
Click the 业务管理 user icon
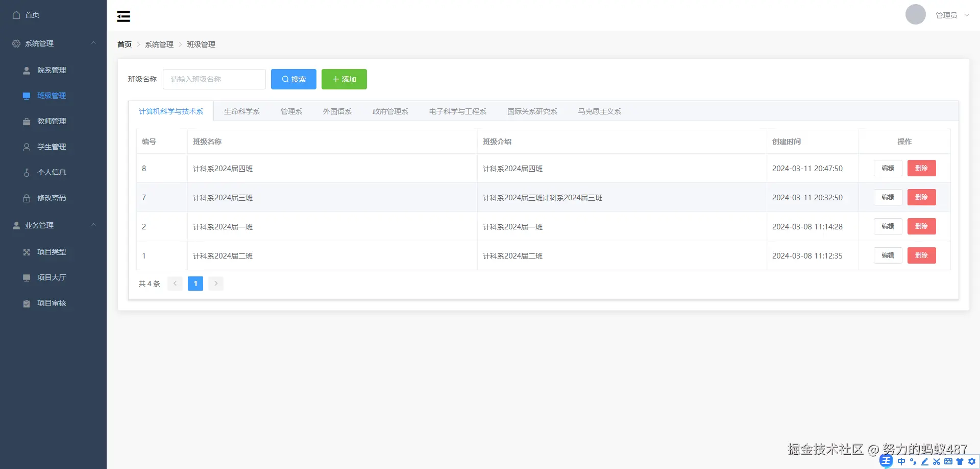16,226
